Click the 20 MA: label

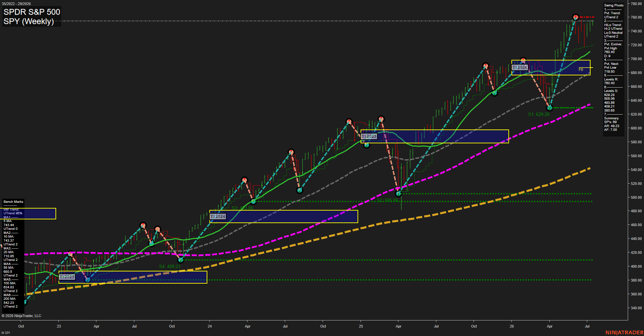pos(9,252)
